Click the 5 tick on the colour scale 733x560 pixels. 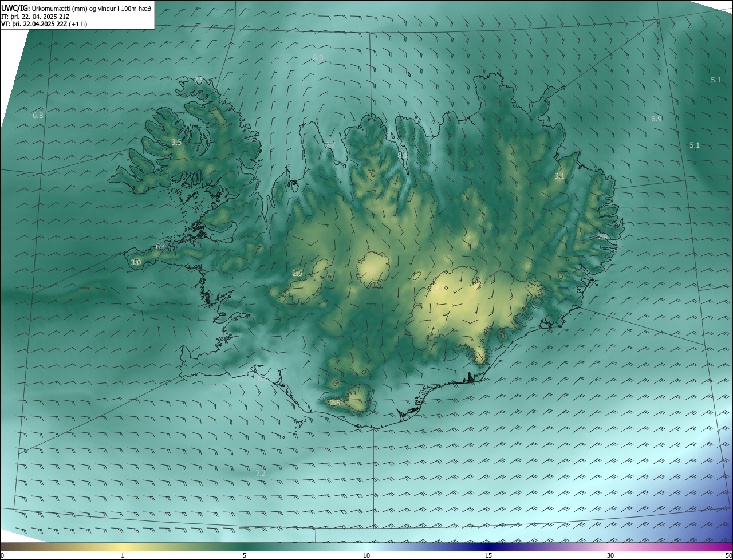pyautogui.click(x=245, y=555)
